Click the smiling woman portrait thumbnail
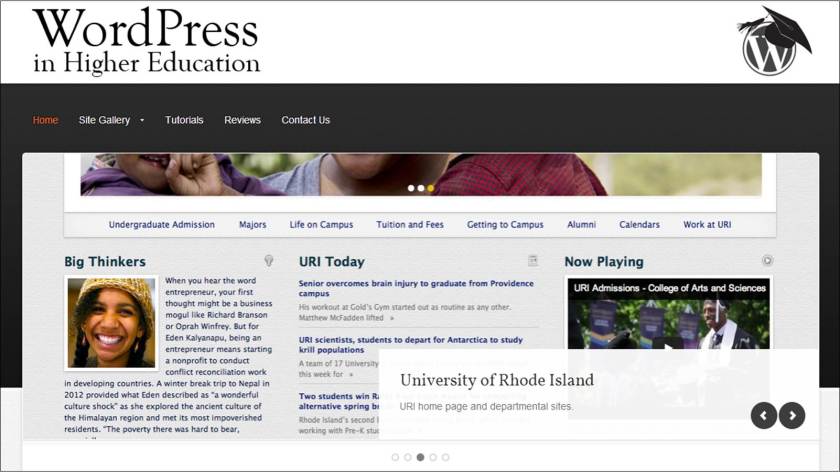 pyautogui.click(x=111, y=323)
